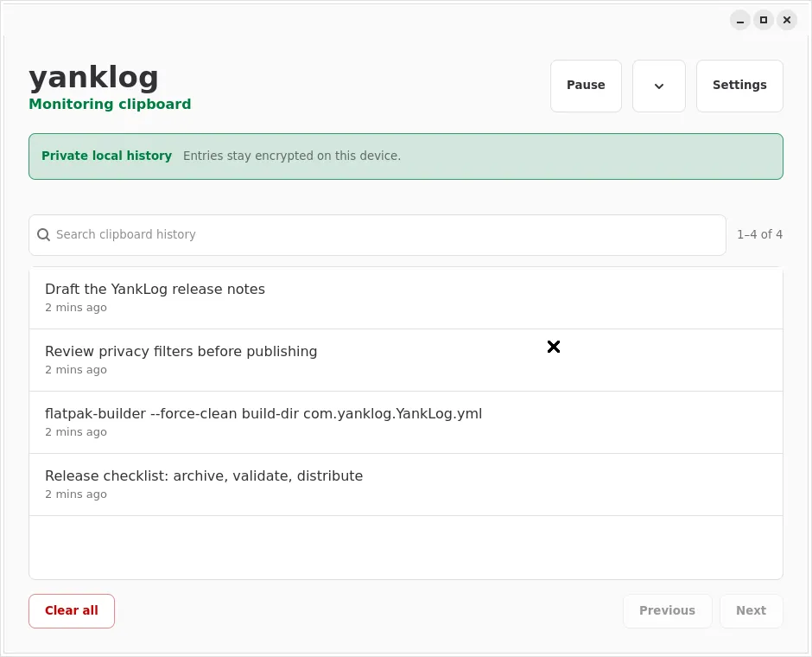Maximize the yanklog window
The height and width of the screenshot is (657, 812).
764,20
